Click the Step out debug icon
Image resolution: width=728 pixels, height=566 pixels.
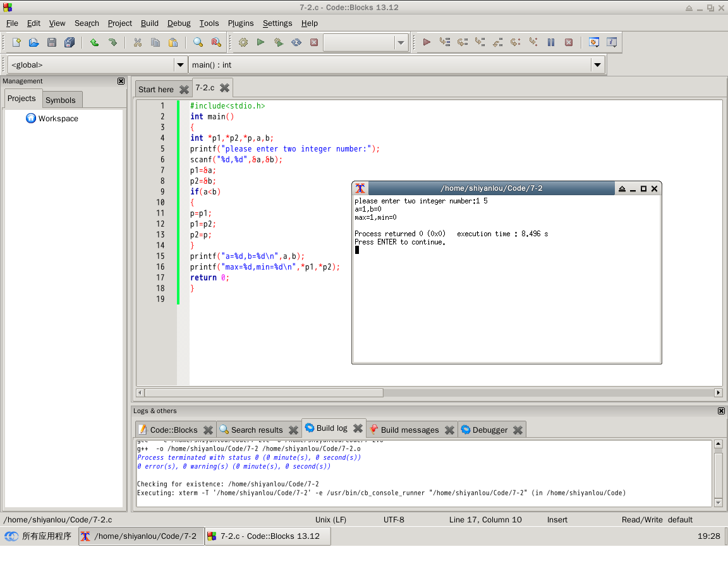tap(498, 43)
